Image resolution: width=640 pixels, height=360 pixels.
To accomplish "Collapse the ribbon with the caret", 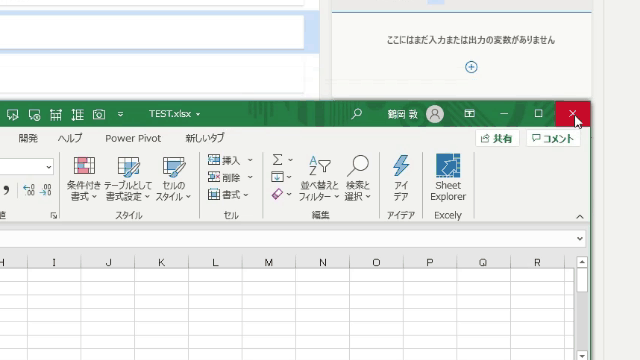I will 580,217.
